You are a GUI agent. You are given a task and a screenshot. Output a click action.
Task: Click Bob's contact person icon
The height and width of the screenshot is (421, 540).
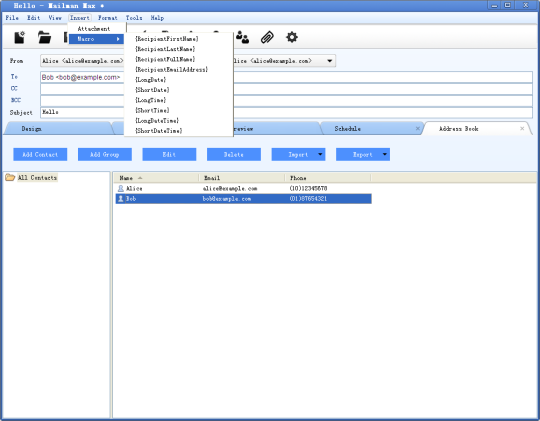pyautogui.click(x=121, y=199)
